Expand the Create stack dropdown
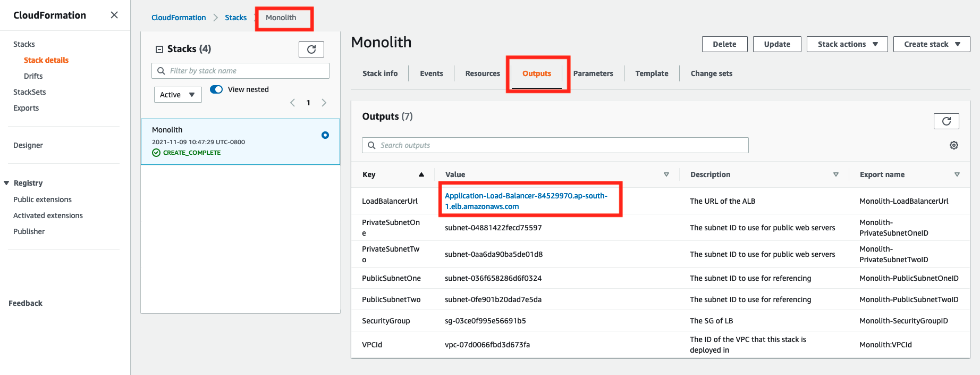The width and height of the screenshot is (980, 375). coord(932,44)
